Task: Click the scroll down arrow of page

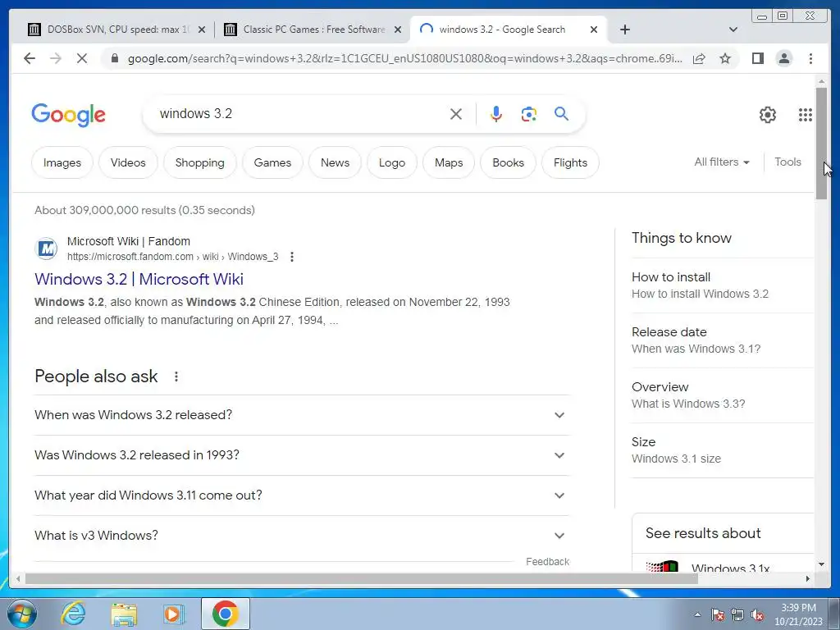Action: tap(821, 564)
